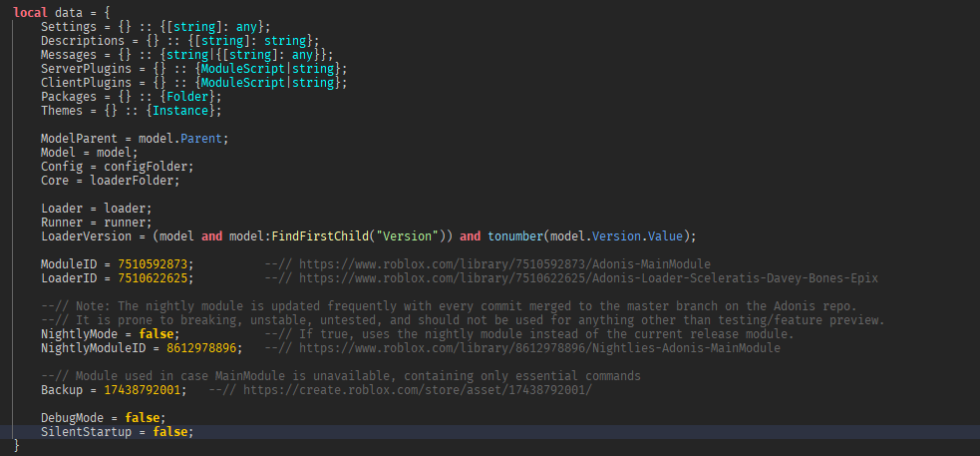Click the tonumber function call
Image resolution: width=980 pixels, height=456 pixels.
point(515,236)
